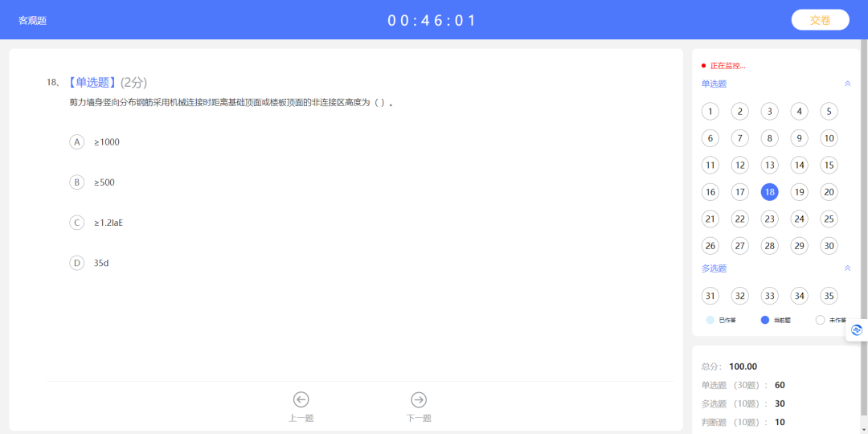This screenshot has width=868, height=434.
Task: Click the next question arrow icon
Action: click(419, 399)
